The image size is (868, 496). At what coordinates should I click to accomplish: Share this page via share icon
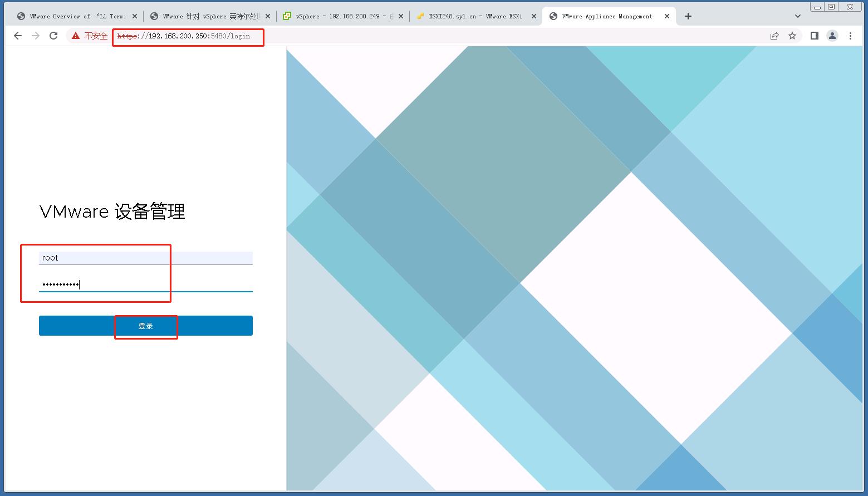click(x=774, y=36)
